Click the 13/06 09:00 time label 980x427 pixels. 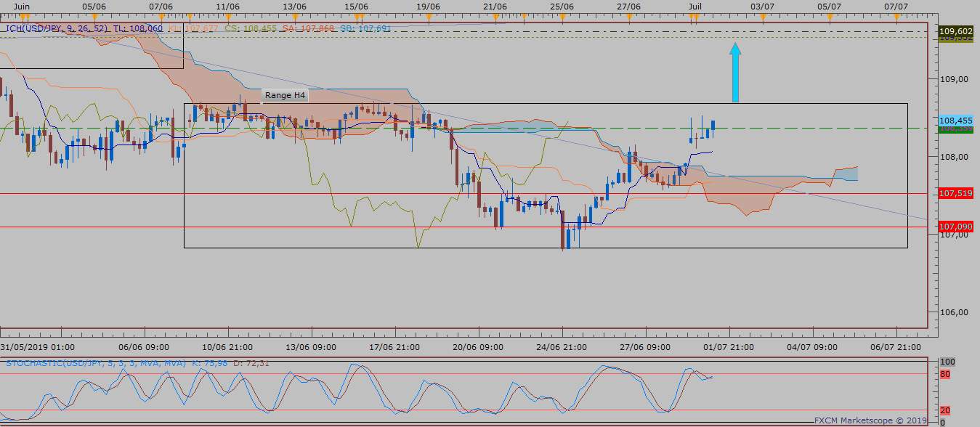(310, 347)
